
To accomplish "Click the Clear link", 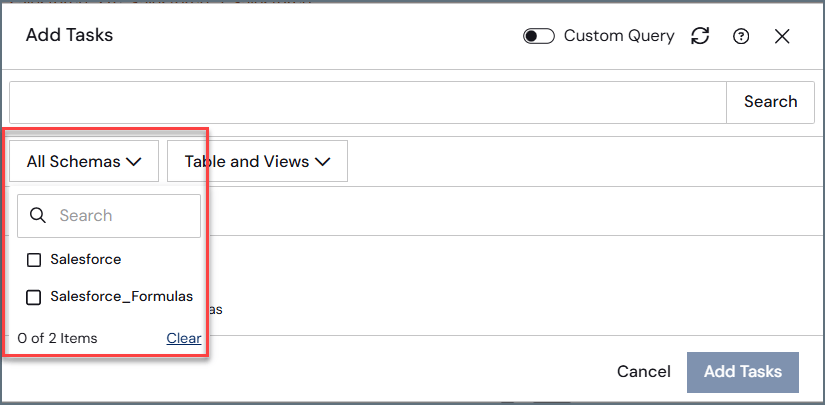I will pyautogui.click(x=184, y=338).
